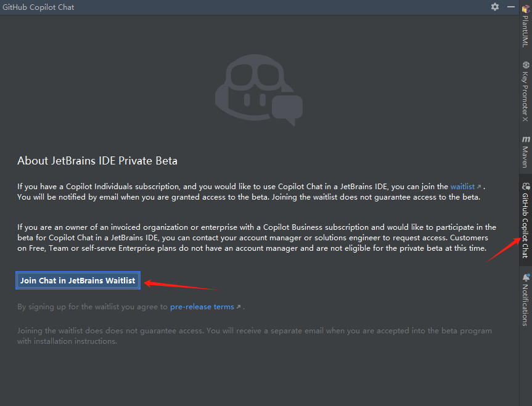Show the Maven tool window tab
The width and height of the screenshot is (532, 406).
tap(525, 156)
